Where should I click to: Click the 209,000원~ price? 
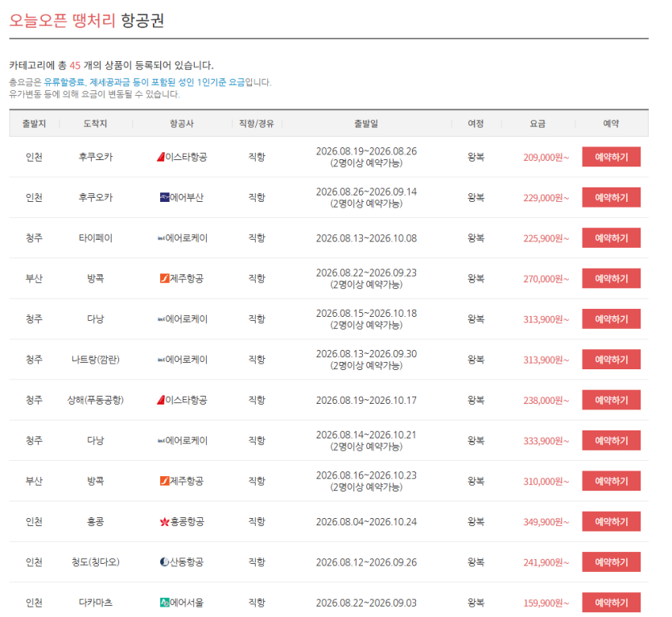546,157
